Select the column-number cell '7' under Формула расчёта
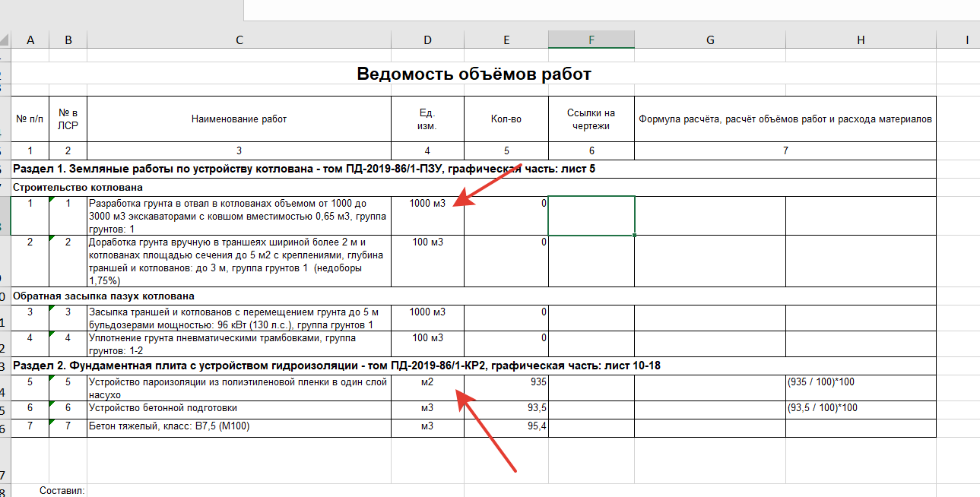980x497 pixels. tap(785, 150)
